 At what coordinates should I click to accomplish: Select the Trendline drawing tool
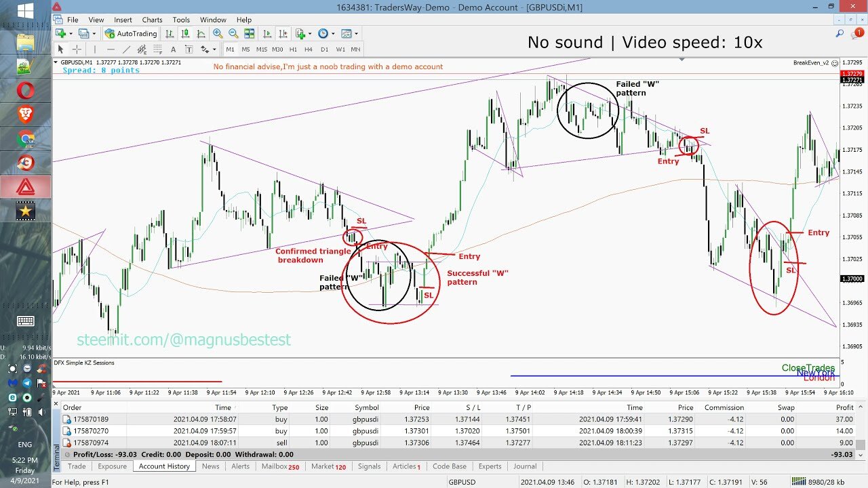[x=126, y=49]
